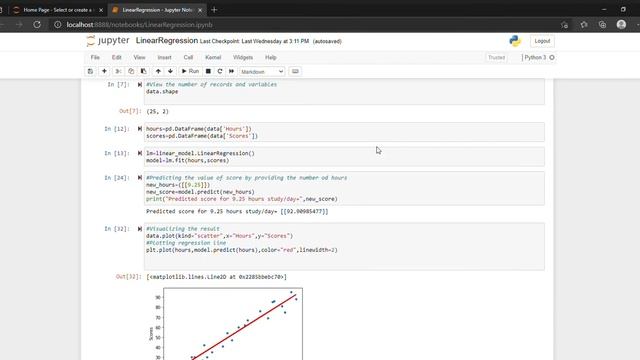Run cell In [24] via its run icon

pos(140,178)
